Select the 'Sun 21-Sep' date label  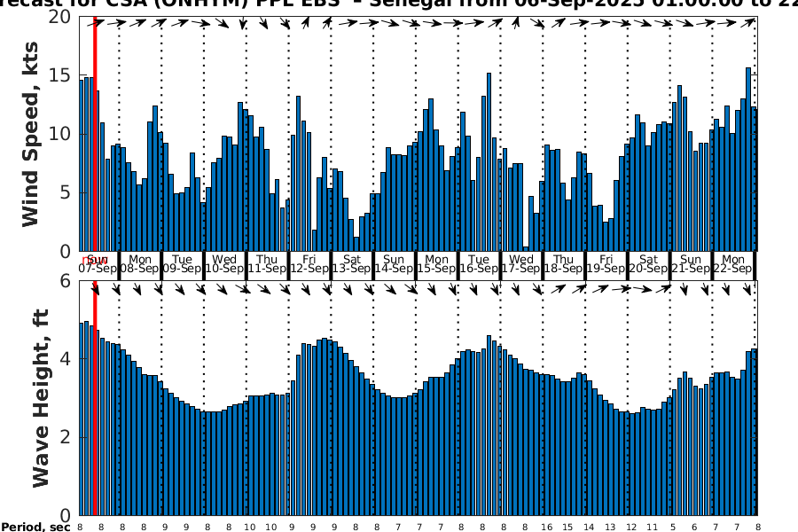691,263
